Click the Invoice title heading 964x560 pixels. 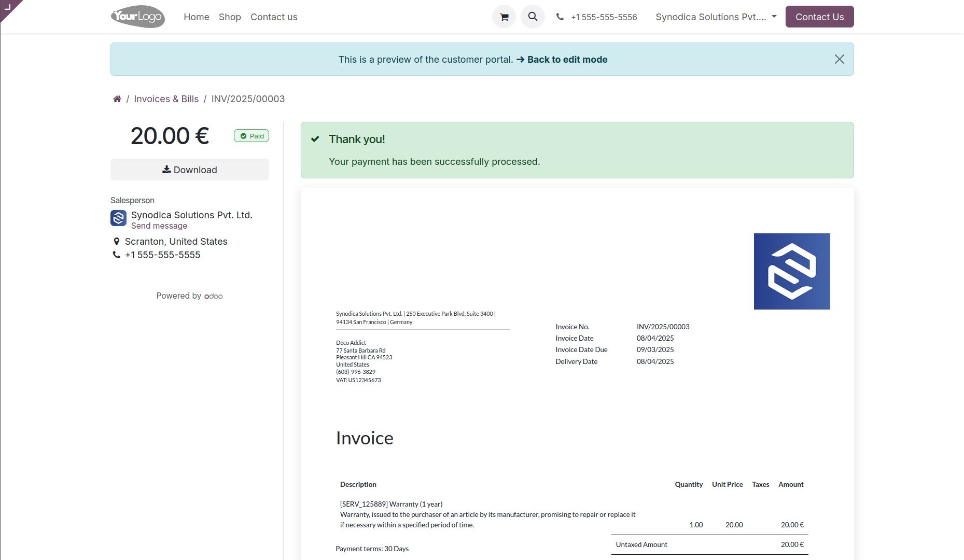point(365,438)
